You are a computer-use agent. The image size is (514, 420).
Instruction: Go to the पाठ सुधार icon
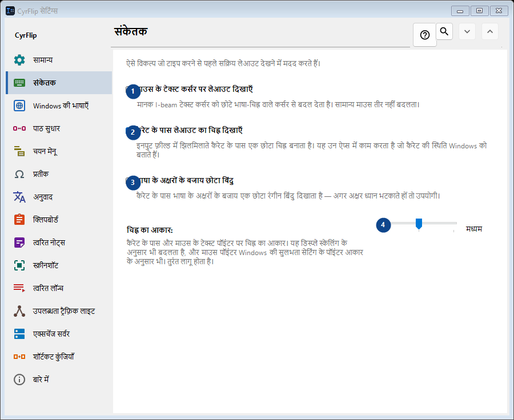pos(19,128)
